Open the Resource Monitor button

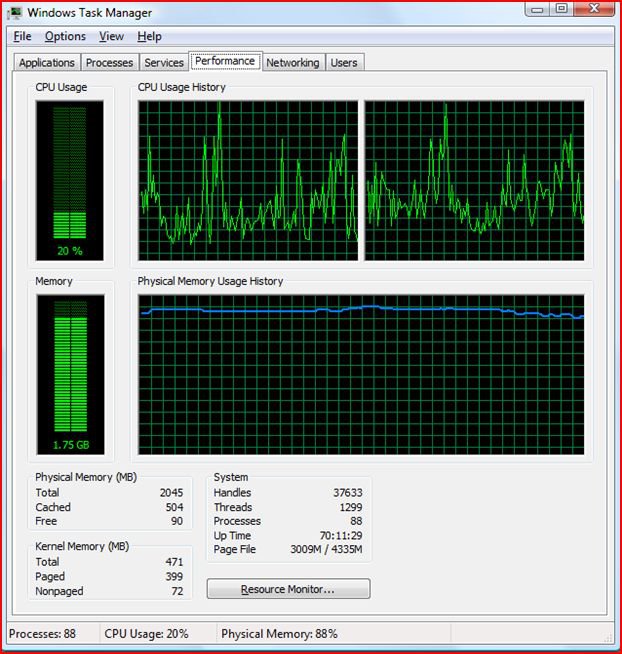click(x=288, y=589)
